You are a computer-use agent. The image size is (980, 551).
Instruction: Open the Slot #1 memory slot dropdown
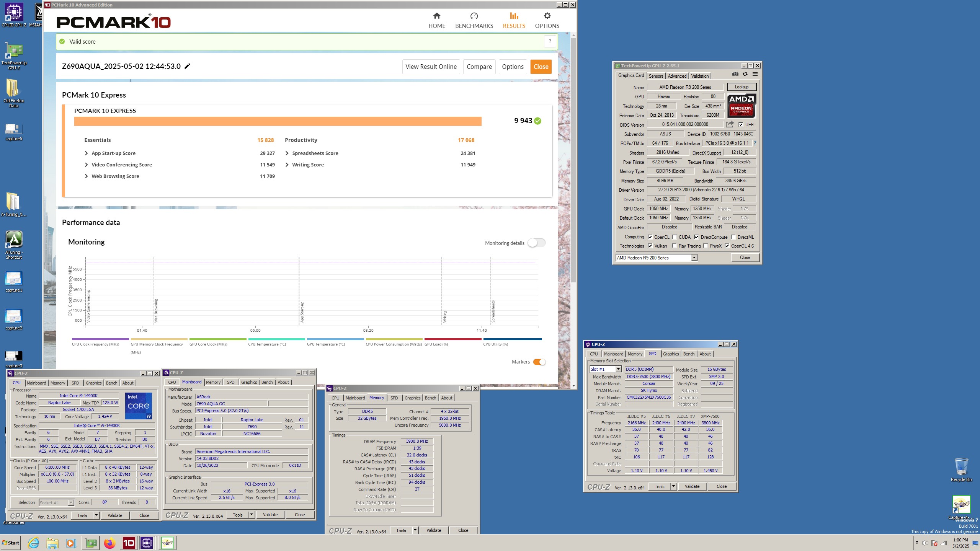pyautogui.click(x=618, y=369)
